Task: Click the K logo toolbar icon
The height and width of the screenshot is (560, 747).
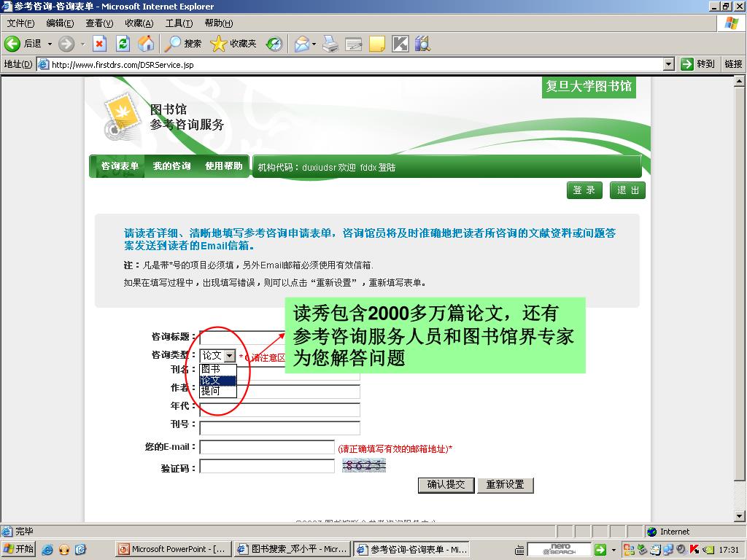Action: pyautogui.click(x=400, y=44)
